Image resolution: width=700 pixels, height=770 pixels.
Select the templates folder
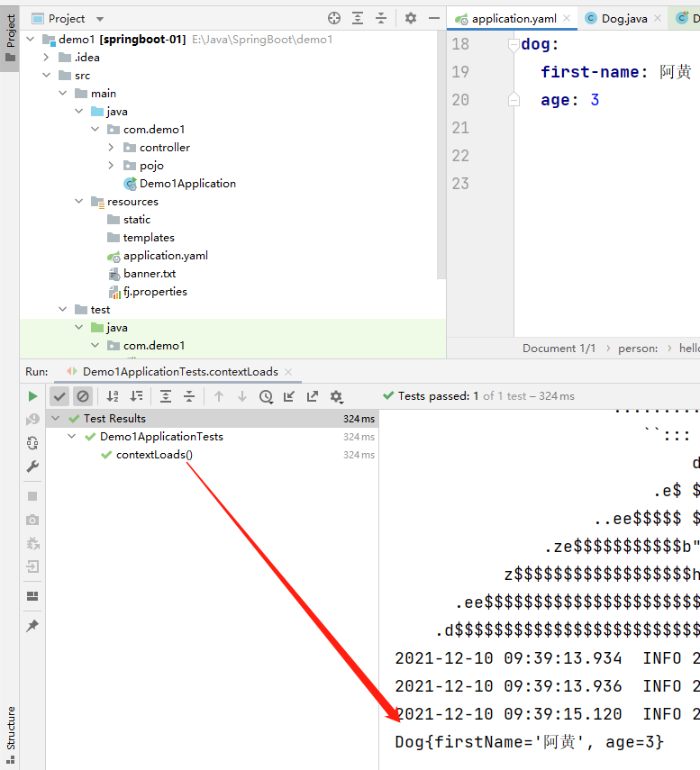149,238
